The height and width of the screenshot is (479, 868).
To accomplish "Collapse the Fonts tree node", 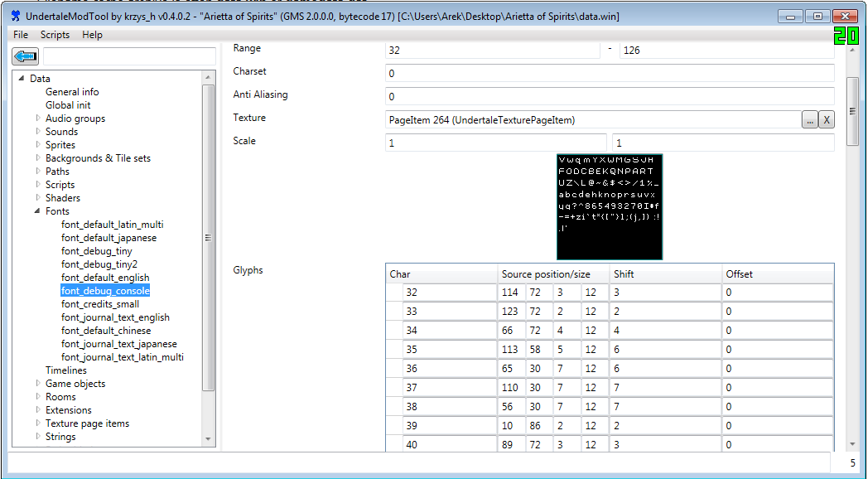I will [x=37, y=211].
